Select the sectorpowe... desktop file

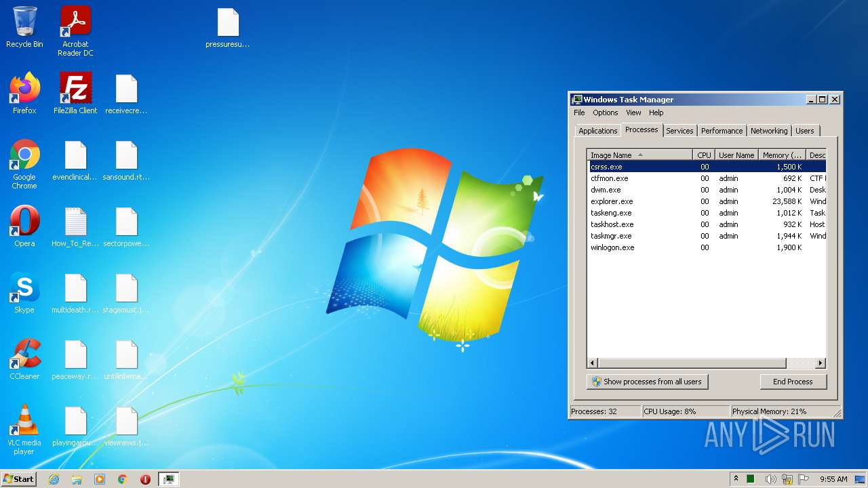pos(126,226)
